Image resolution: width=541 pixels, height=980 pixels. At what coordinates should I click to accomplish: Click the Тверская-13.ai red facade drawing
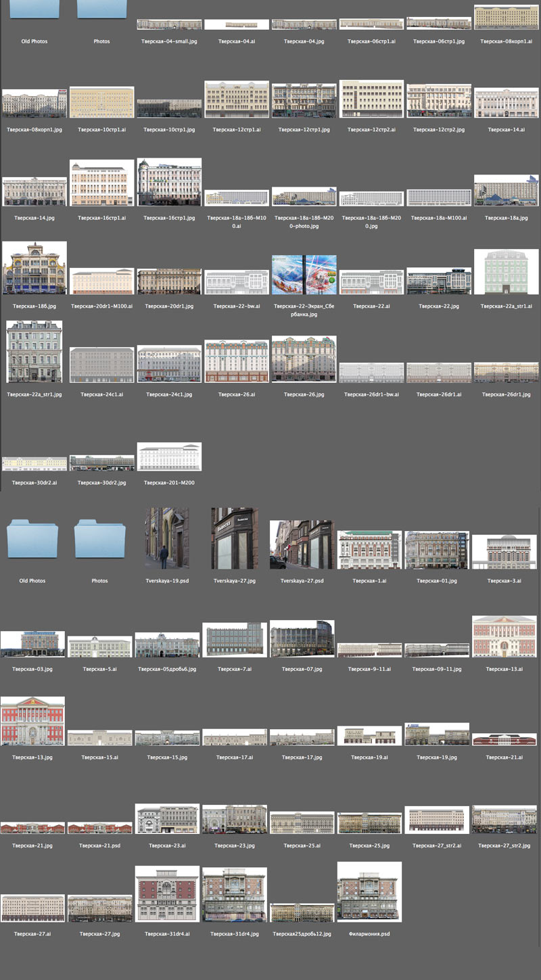coord(504,636)
